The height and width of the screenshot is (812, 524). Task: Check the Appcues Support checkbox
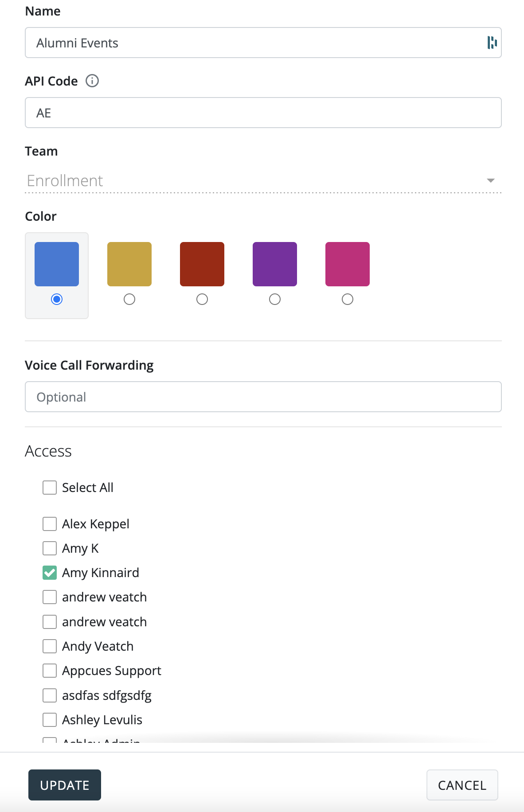[50, 671]
